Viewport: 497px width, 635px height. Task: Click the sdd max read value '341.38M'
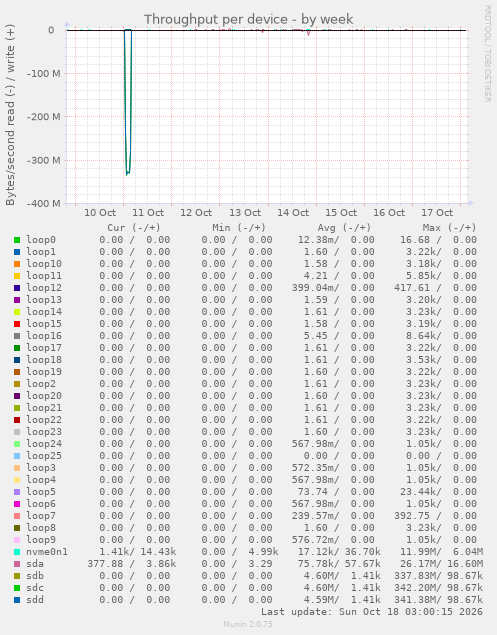point(414,600)
